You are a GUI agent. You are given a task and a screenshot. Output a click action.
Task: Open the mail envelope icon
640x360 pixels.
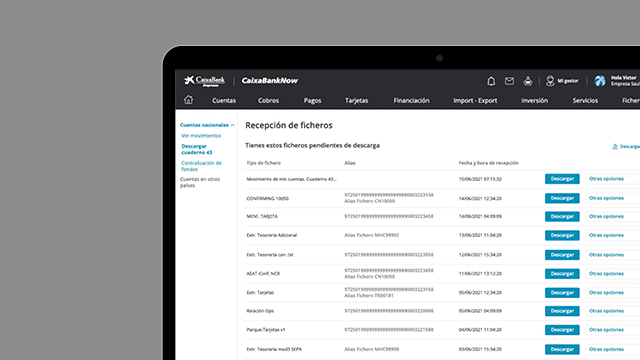(509, 81)
